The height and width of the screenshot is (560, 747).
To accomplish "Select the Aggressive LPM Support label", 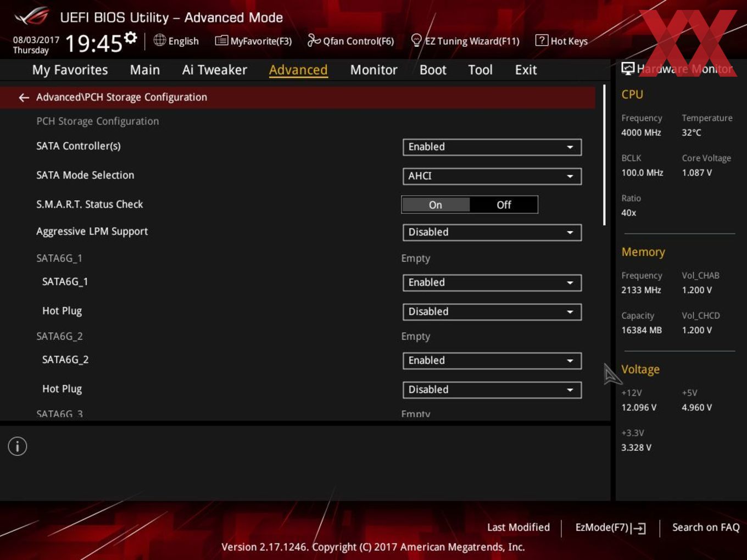I will 92,232.
